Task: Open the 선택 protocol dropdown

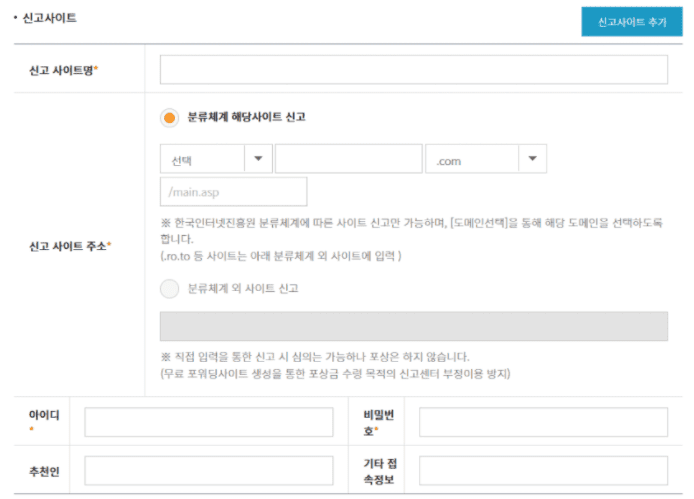Action: pos(216,159)
